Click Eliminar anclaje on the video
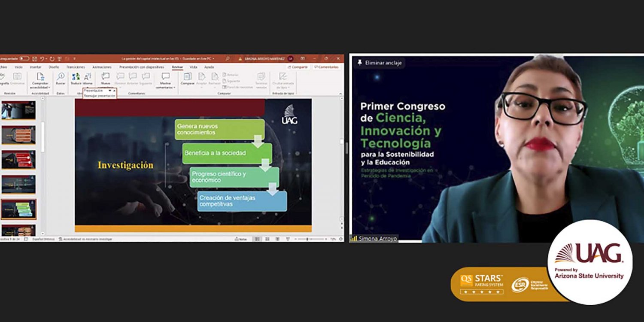Screen dimensions: 644x322 pyautogui.click(x=379, y=63)
